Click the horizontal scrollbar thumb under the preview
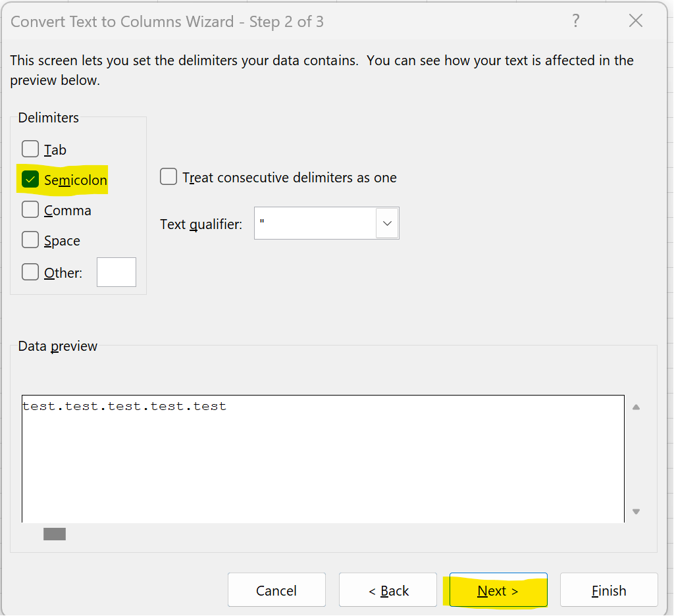Image resolution: width=674 pixels, height=616 pixels. coord(55,534)
